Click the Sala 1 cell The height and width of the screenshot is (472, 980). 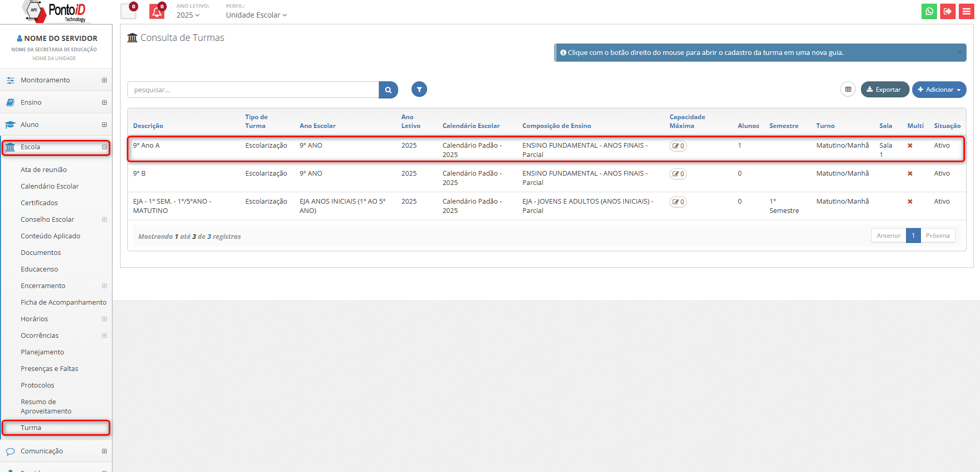(x=885, y=150)
